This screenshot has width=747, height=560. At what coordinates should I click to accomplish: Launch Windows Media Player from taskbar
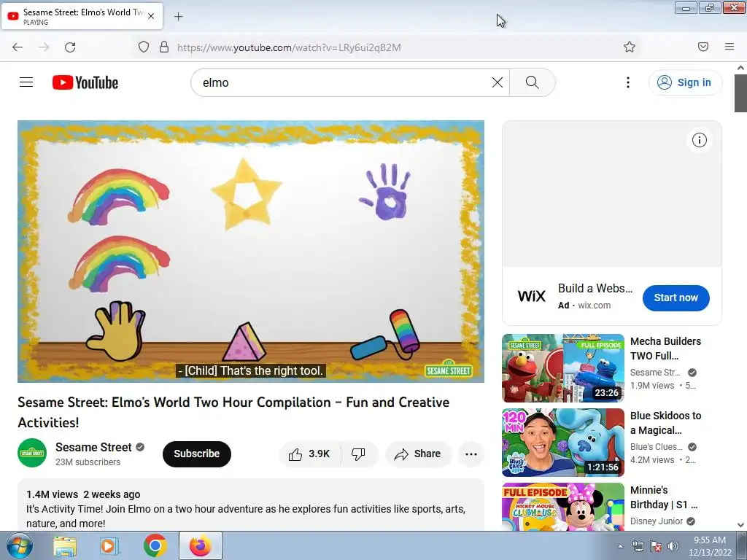[x=109, y=545]
